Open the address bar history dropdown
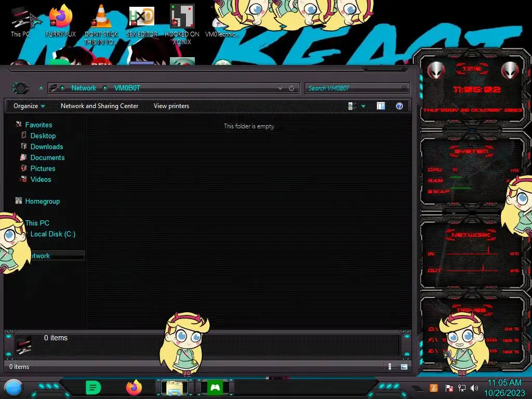This screenshot has height=399, width=532. [280, 88]
